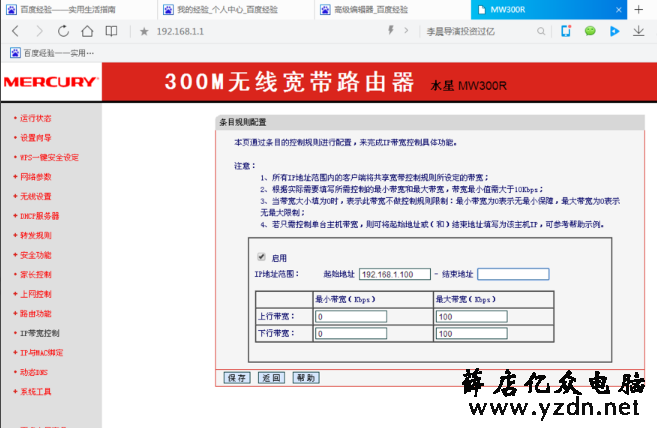Toggle the 启用 checkbox

point(261,257)
